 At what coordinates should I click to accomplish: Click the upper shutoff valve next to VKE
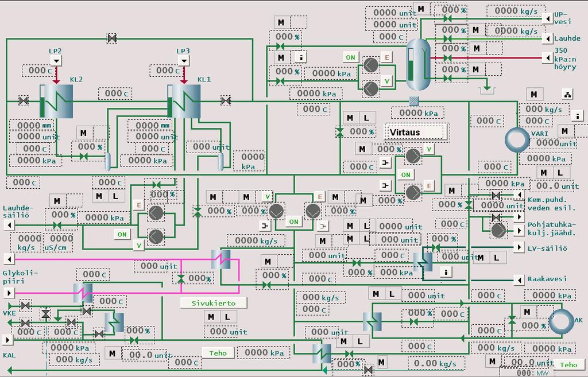click(x=25, y=306)
